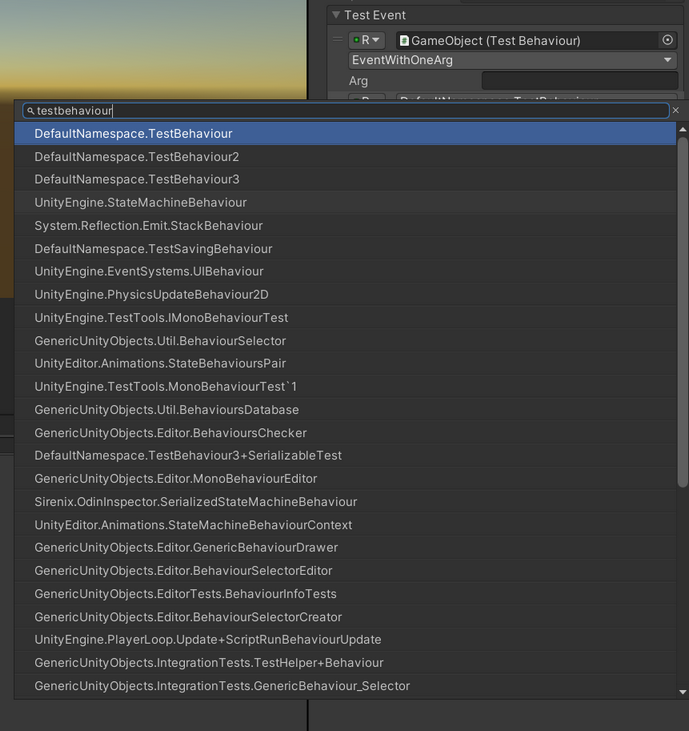Open the object picker circle icon
Viewport: 689px width, 731px height.
tap(668, 41)
